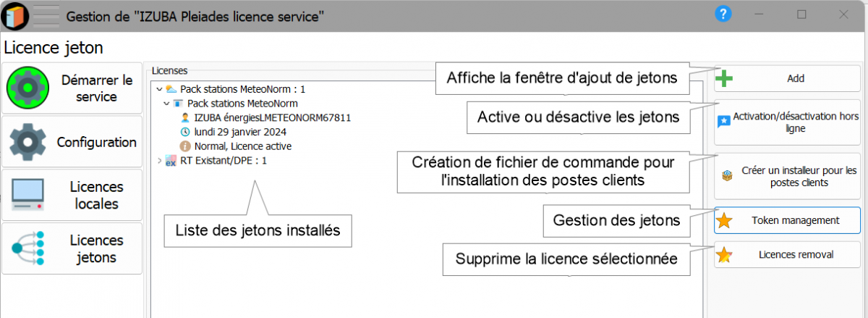Click Activation/désactivation hors ligne button
The height and width of the screenshot is (318, 868).
point(787,122)
